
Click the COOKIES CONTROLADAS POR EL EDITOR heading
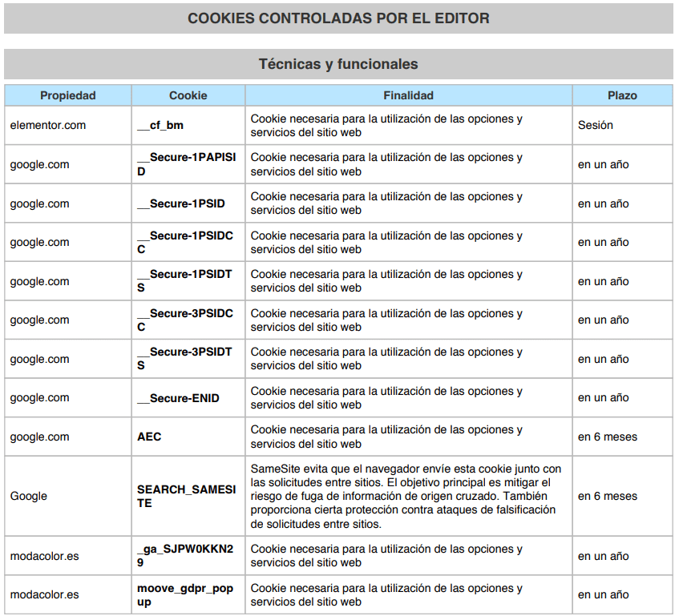click(x=338, y=18)
